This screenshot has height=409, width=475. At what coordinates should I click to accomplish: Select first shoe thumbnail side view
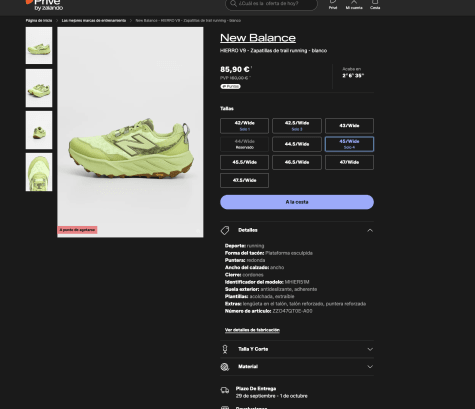[39, 46]
